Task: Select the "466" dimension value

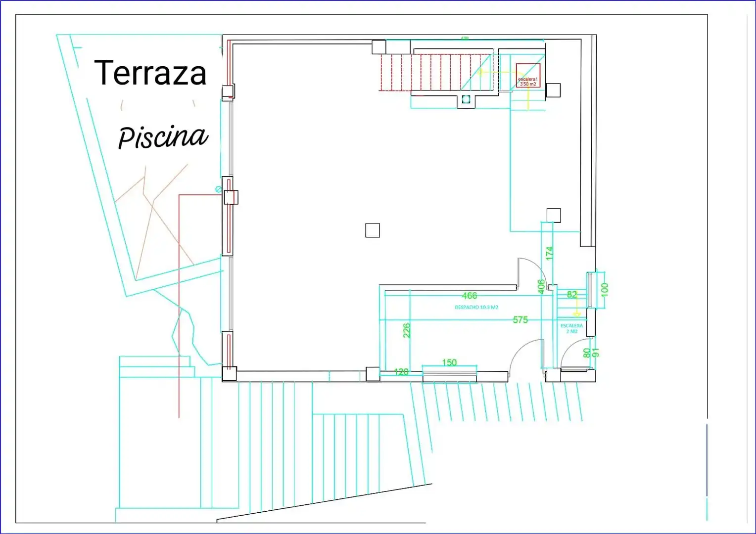Action: [x=470, y=296]
